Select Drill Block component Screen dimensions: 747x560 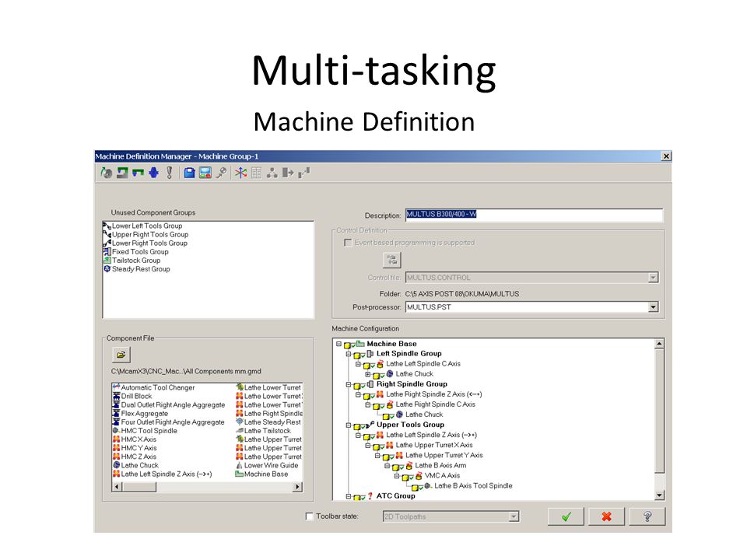click(x=136, y=396)
